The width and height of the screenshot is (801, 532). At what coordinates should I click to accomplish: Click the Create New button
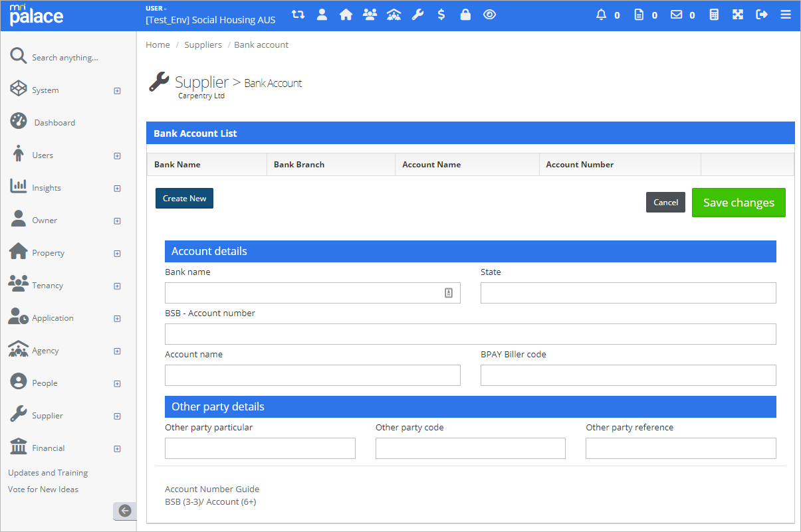[x=184, y=199]
